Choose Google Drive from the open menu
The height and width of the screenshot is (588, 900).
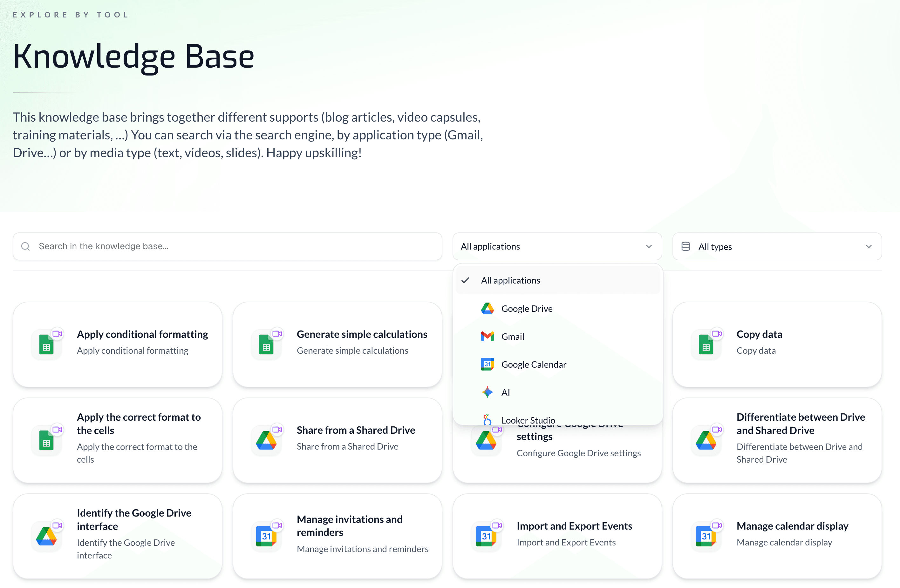527,308
